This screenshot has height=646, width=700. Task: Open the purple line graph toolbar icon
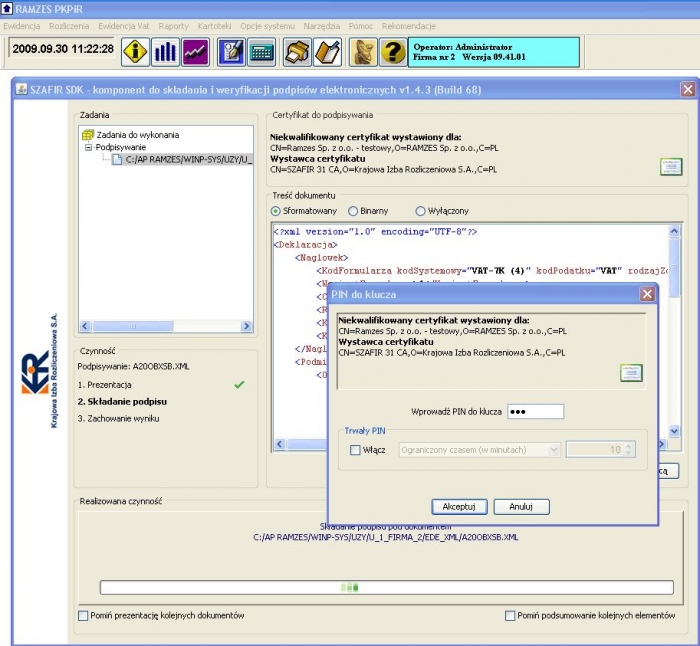tap(196, 52)
